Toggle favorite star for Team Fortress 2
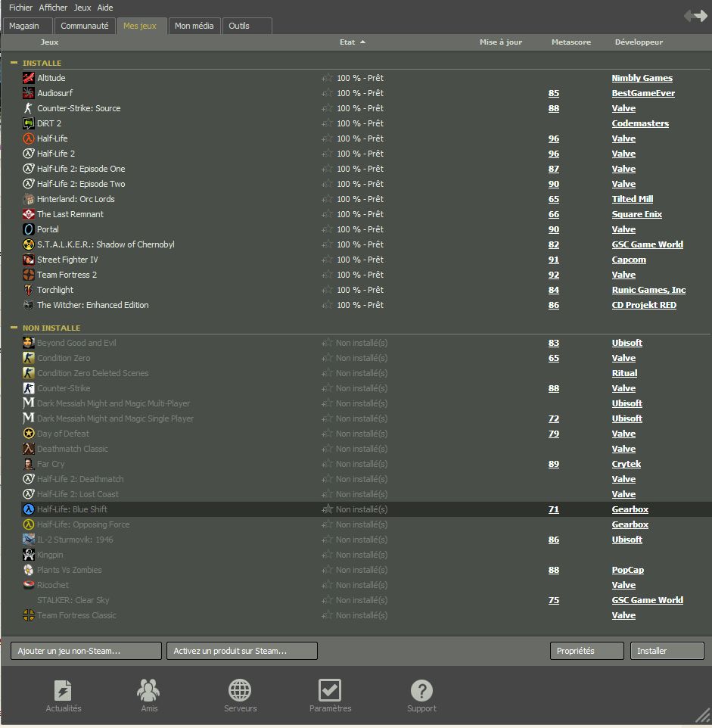Screen dimensions: 712x728 point(327,275)
